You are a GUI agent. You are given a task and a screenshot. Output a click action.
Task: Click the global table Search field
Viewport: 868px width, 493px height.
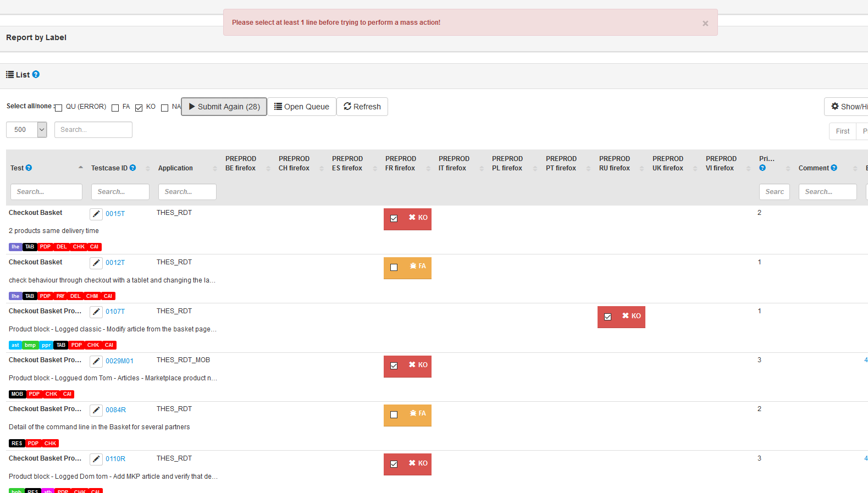click(93, 130)
